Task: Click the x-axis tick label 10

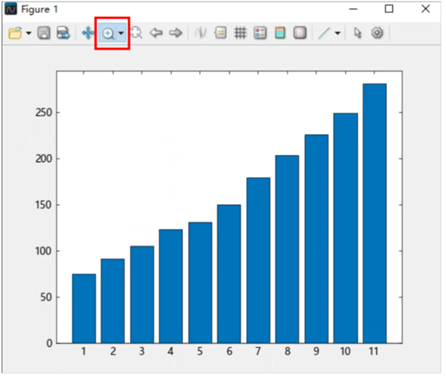Action: pyautogui.click(x=345, y=351)
